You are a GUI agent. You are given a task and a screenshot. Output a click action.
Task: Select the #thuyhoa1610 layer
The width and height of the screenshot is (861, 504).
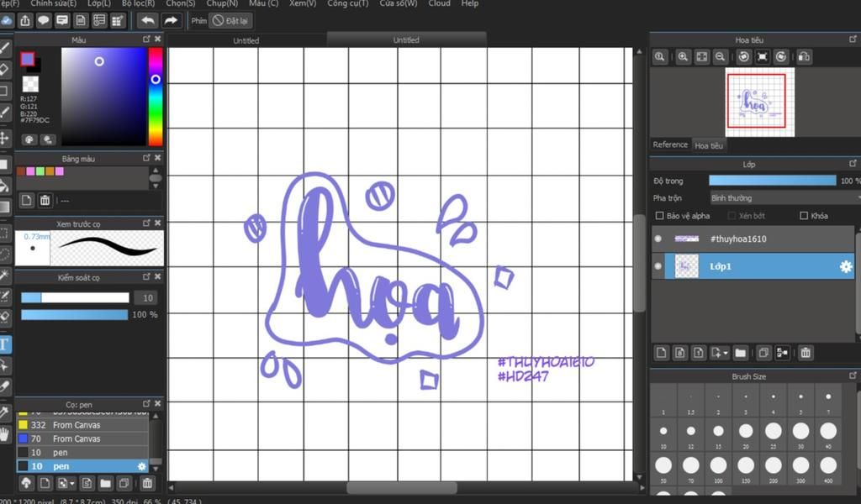pyautogui.click(x=753, y=239)
